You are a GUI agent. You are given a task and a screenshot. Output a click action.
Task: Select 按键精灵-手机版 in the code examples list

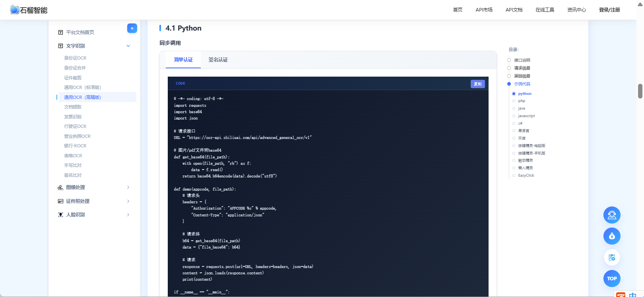(x=531, y=153)
